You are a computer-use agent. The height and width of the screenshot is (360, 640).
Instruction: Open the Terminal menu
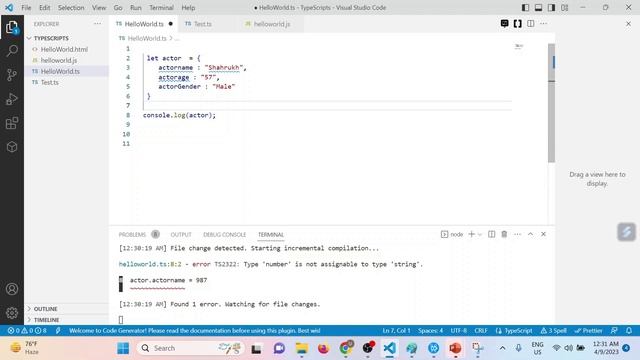pos(161,7)
